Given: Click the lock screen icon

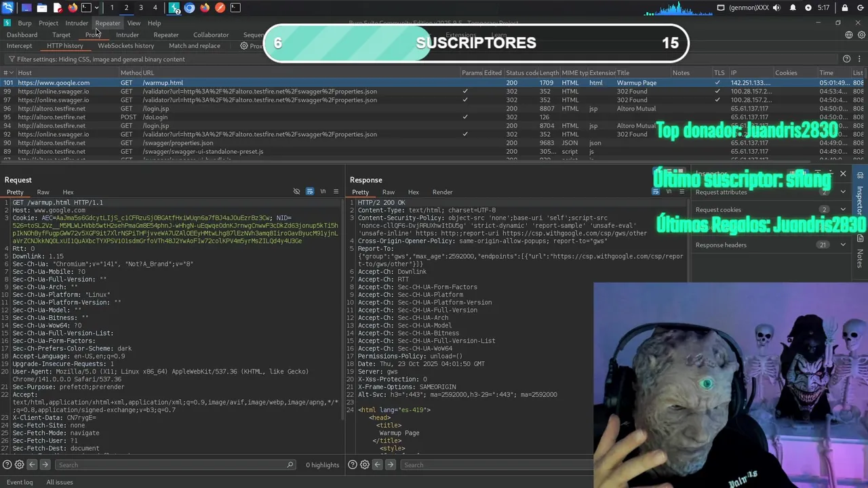Looking at the screenshot, I should point(845,7).
